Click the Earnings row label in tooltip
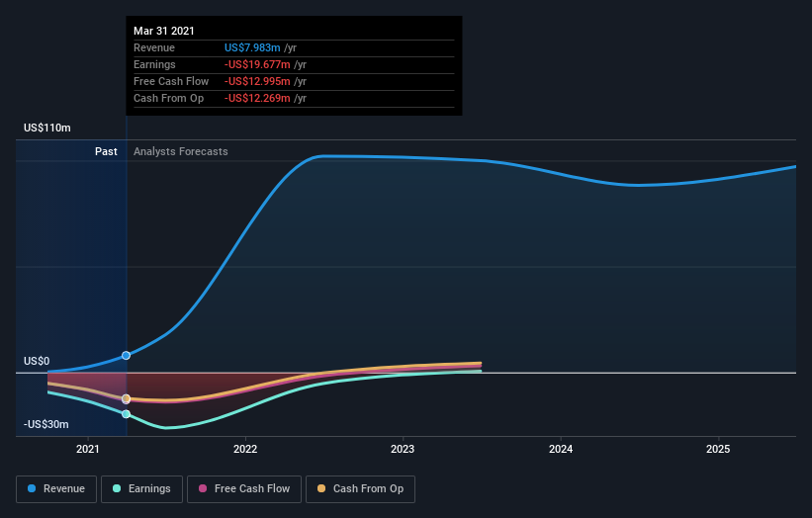This screenshot has width=812, height=518. (x=154, y=64)
